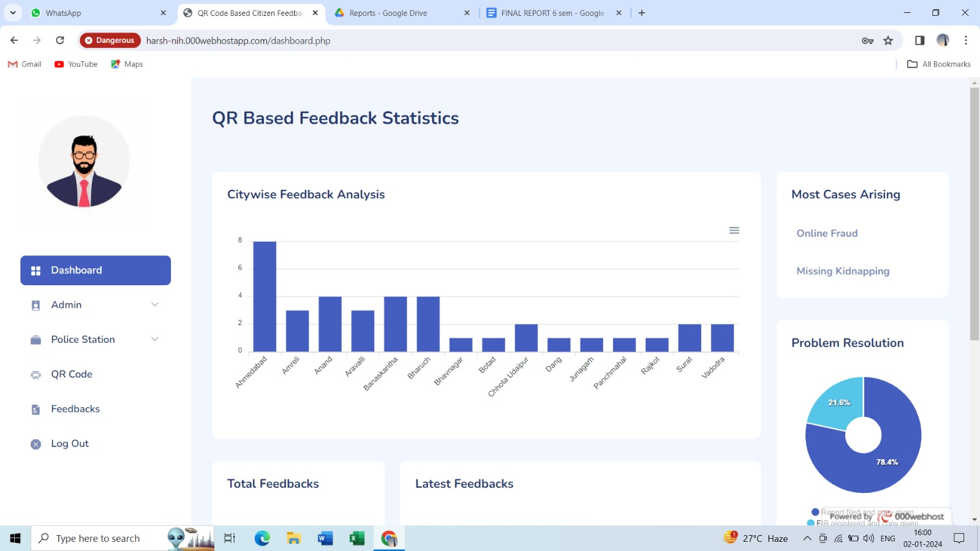The width and height of the screenshot is (980, 551).
Task: Select Log Out in the sidebar
Action: point(70,444)
